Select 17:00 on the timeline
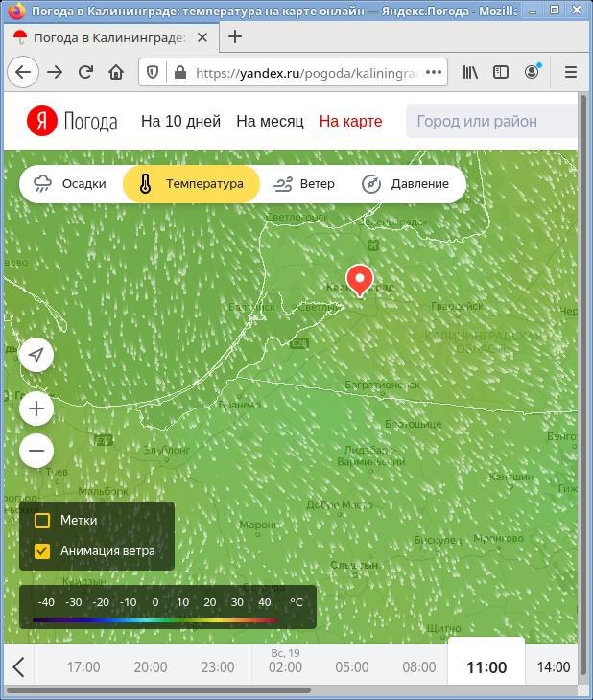 (x=83, y=667)
